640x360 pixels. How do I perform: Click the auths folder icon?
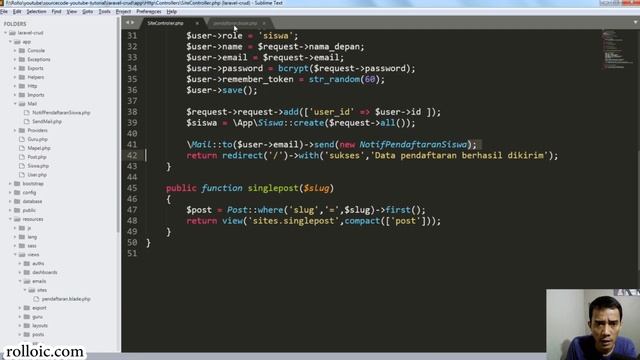click(x=27, y=264)
